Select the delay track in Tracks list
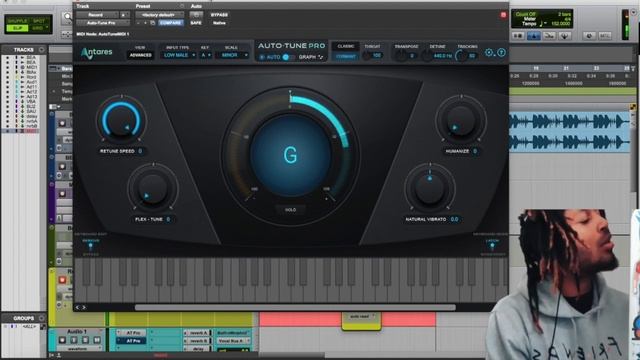 31,116
